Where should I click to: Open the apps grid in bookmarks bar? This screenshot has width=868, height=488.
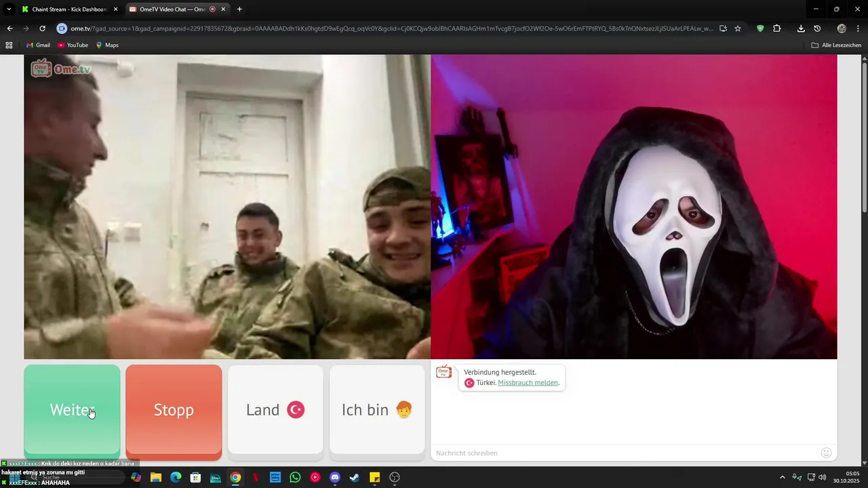point(9,45)
